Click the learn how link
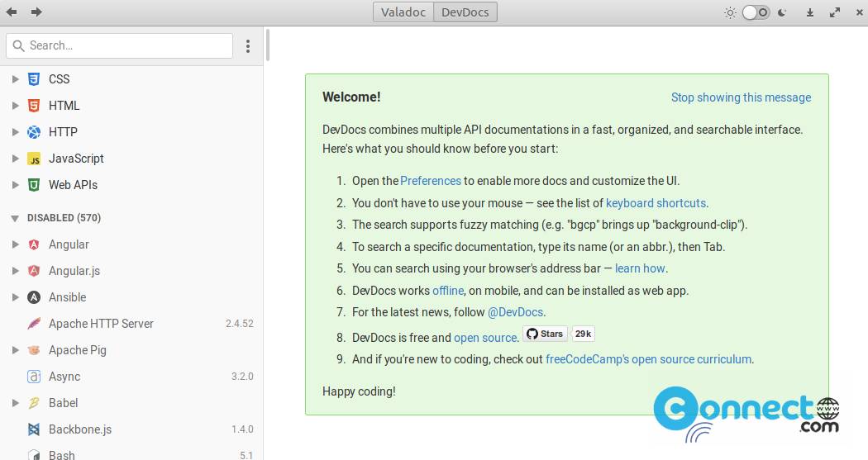 click(640, 268)
